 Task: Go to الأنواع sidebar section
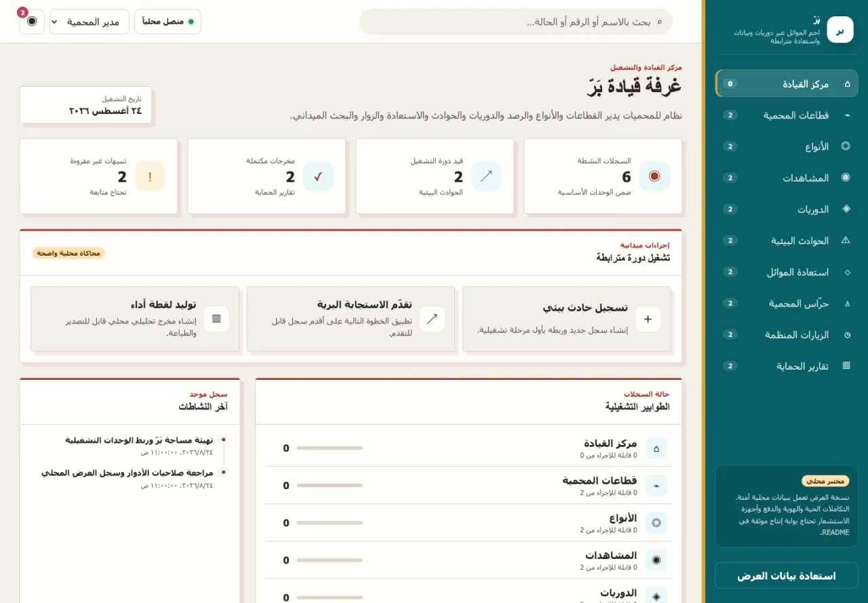coord(787,147)
